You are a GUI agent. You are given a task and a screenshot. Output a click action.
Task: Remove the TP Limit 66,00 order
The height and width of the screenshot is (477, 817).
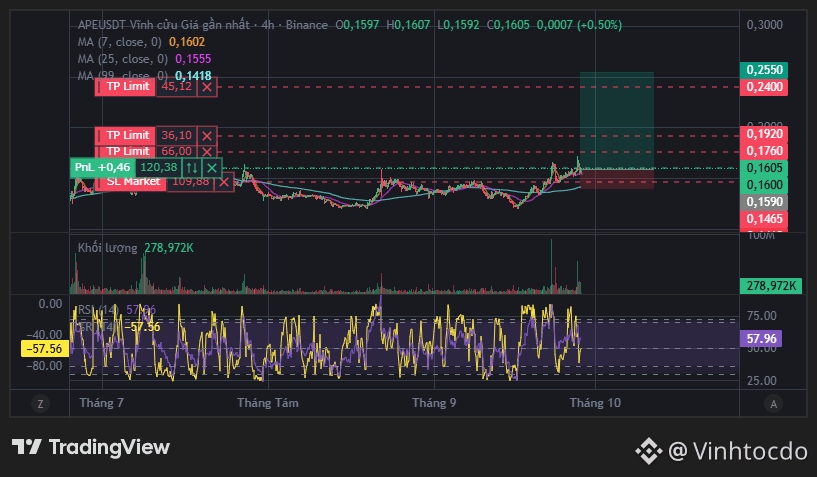[x=207, y=152]
